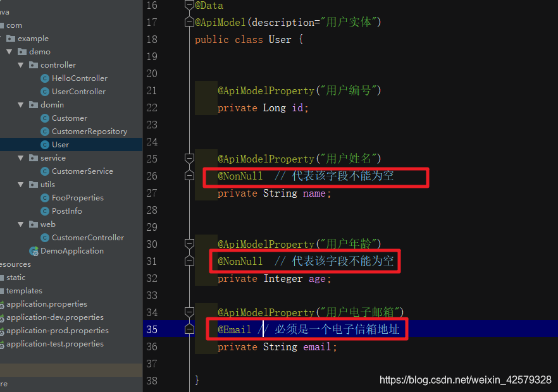The width and height of the screenshot is (558, 392).
Task: Open DemoApplication in the tree
Action: [x=72, y=251]
